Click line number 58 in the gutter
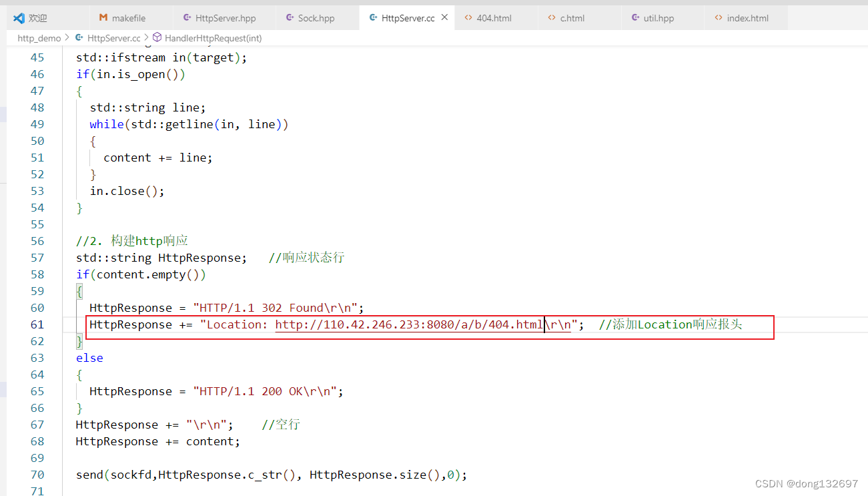 [x=37, y=274]
